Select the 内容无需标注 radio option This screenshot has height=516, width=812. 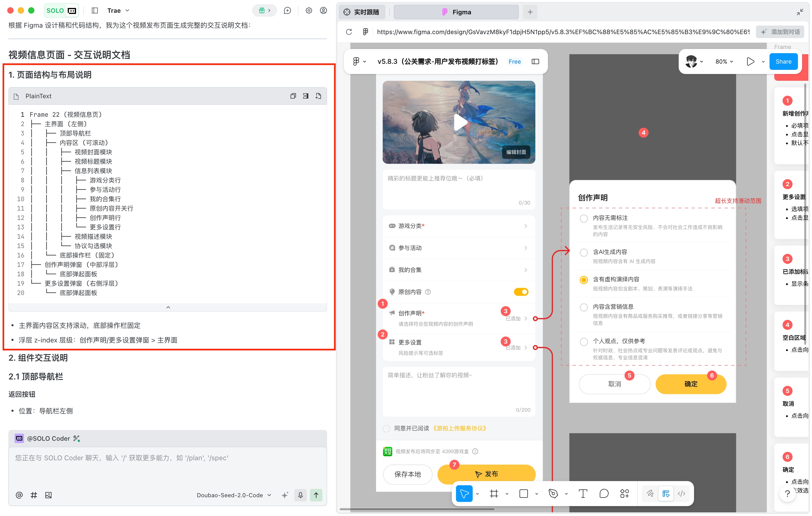point(584,218)
